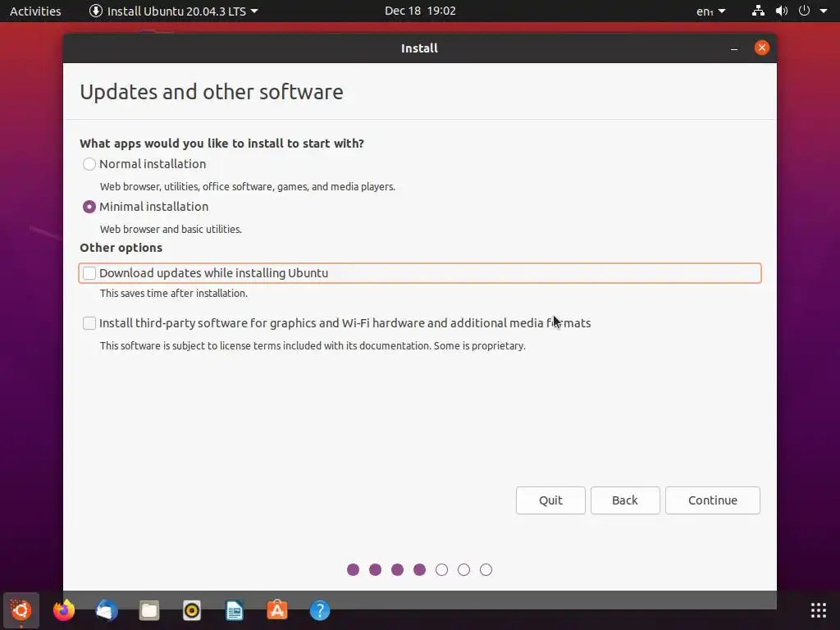840x630 pixels.
Task: Open Help from the dock
Action: [x=320, y=610]
